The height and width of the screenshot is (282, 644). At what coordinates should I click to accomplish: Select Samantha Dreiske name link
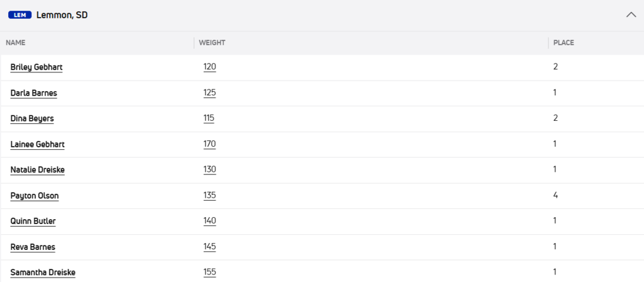click(41, 273)
